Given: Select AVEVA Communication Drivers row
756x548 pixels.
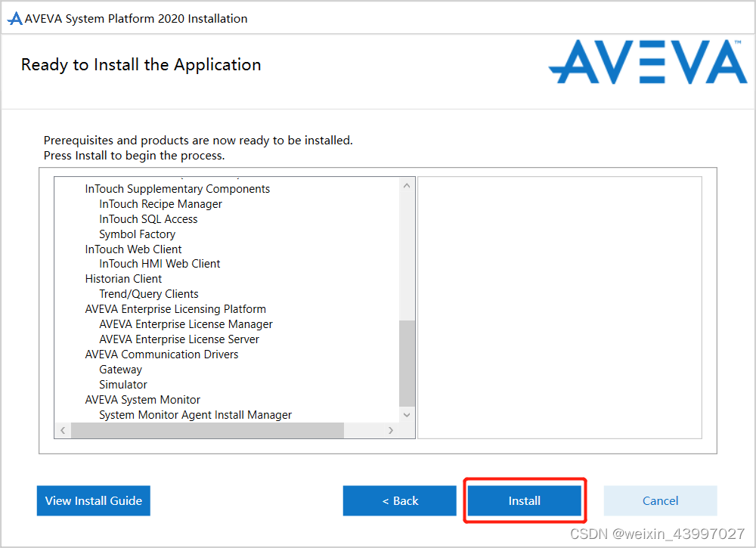Looking at the screenshot, I should 162,354.
